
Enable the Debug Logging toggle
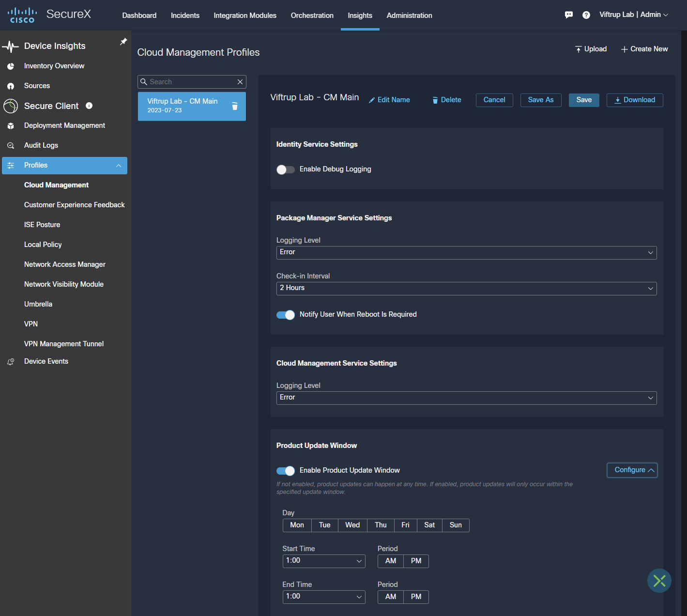285,169
